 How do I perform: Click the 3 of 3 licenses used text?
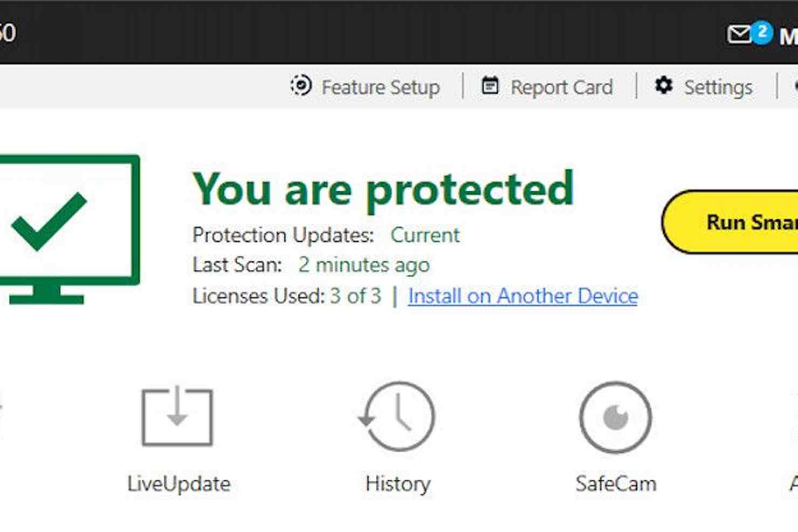tap(355, 296)
